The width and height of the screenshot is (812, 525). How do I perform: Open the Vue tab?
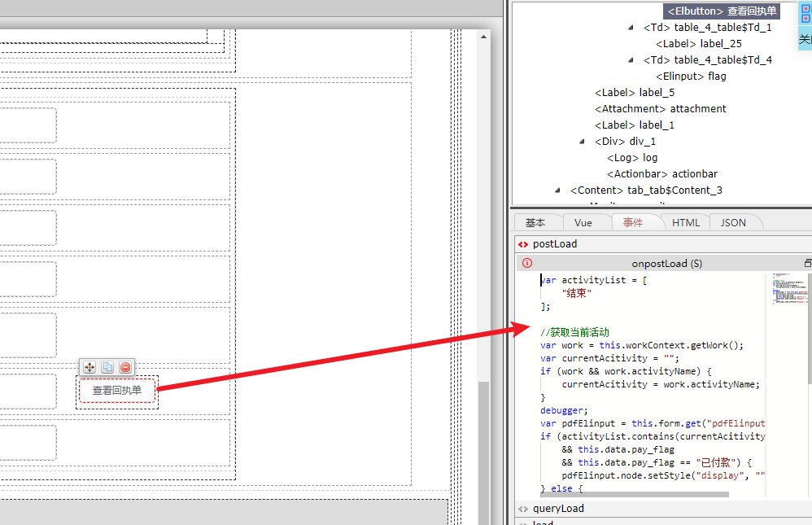click(583, 222)
